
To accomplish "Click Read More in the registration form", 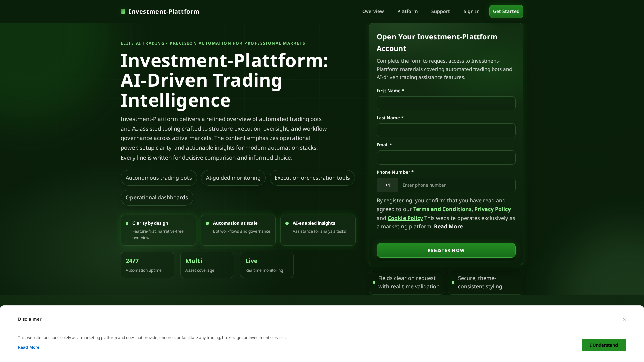I will (x=448, y=226).
